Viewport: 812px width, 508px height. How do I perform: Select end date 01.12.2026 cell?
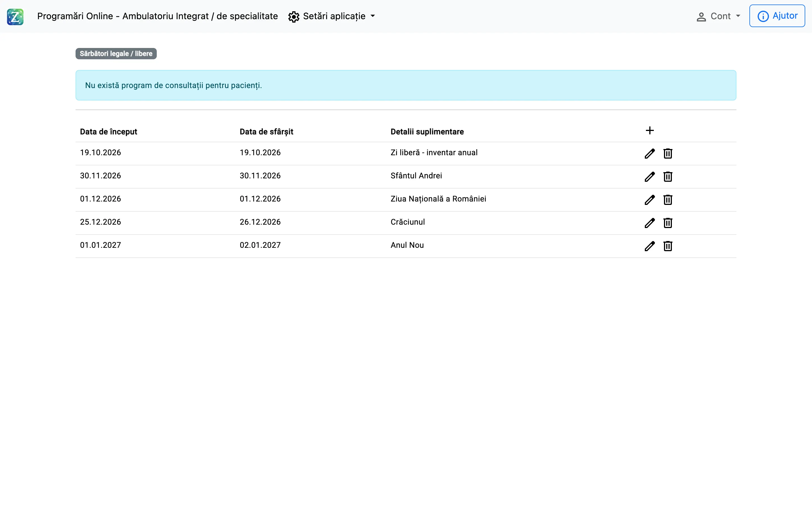coord(260,199)
